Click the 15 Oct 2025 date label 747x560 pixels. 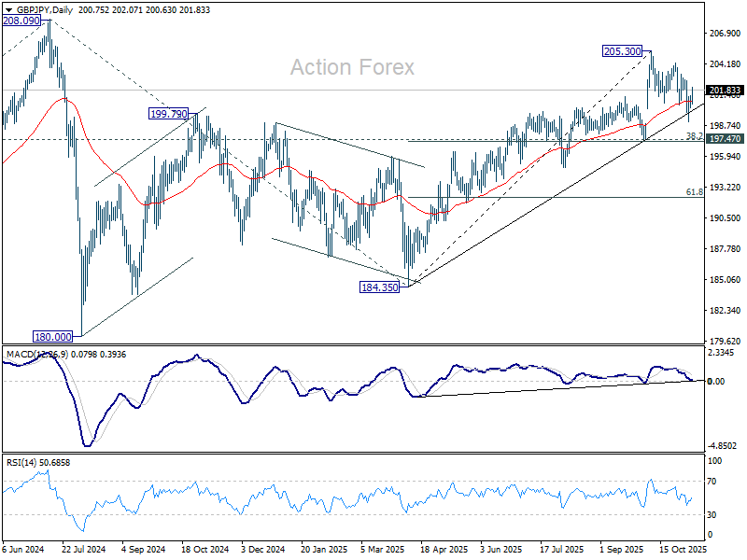[683, 549]
